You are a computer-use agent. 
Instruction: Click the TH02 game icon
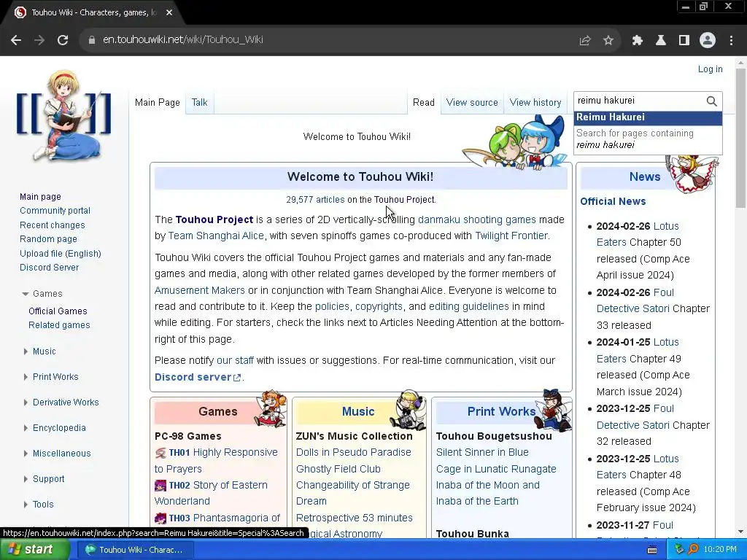click(x=160, y=485)
